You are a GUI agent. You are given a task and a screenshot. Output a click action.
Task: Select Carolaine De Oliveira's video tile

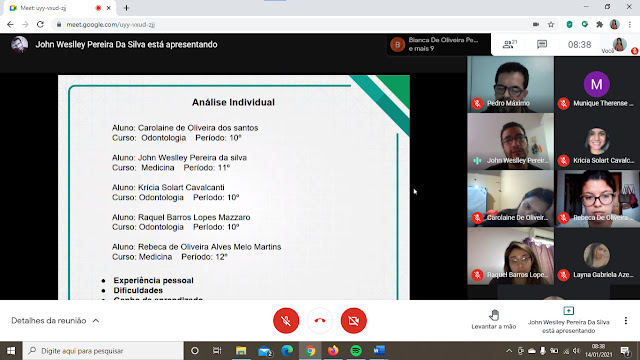click(x=510, y=198)
